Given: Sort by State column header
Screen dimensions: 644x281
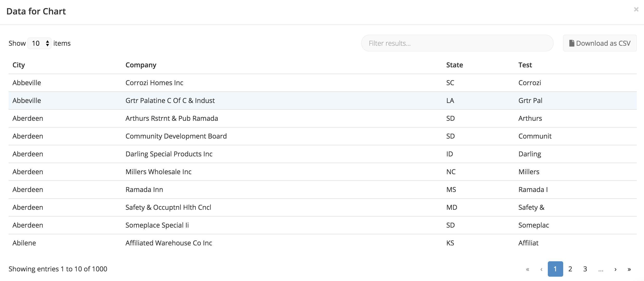Looking at the screenshot, I should tap(455, 65).
